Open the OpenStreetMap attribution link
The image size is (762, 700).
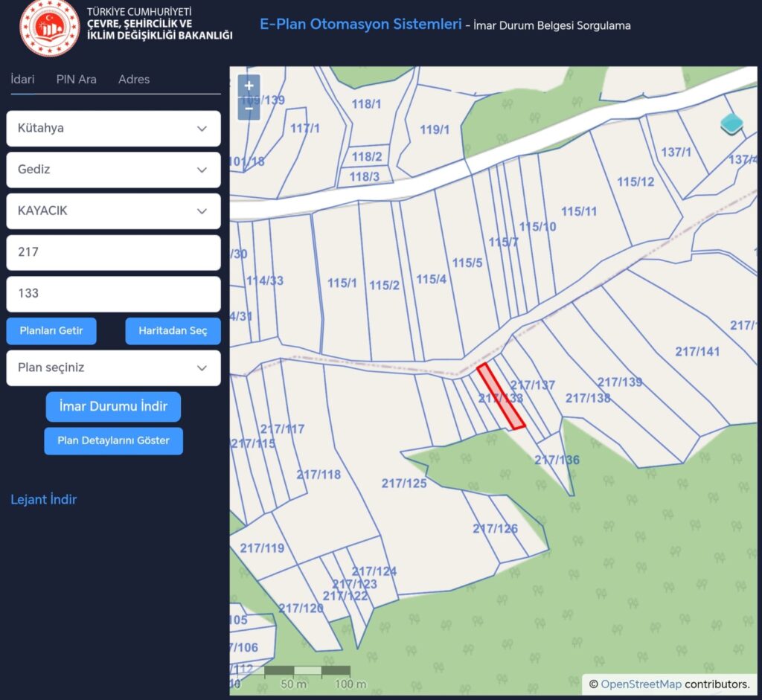(641, 684)
